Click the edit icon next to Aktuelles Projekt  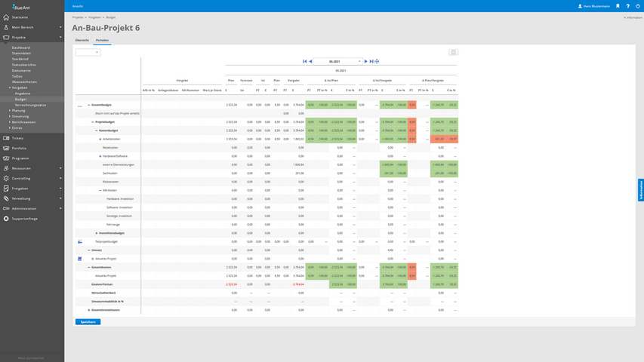(80, 259)
